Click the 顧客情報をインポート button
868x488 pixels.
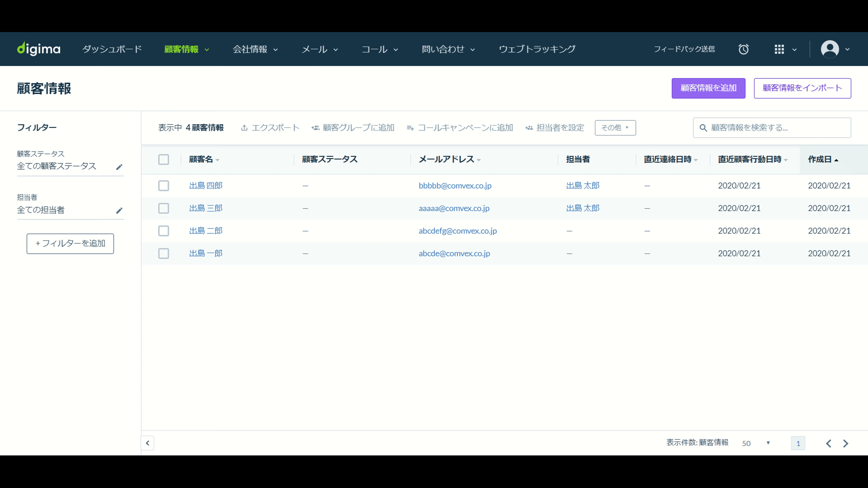tap(802, 88)
